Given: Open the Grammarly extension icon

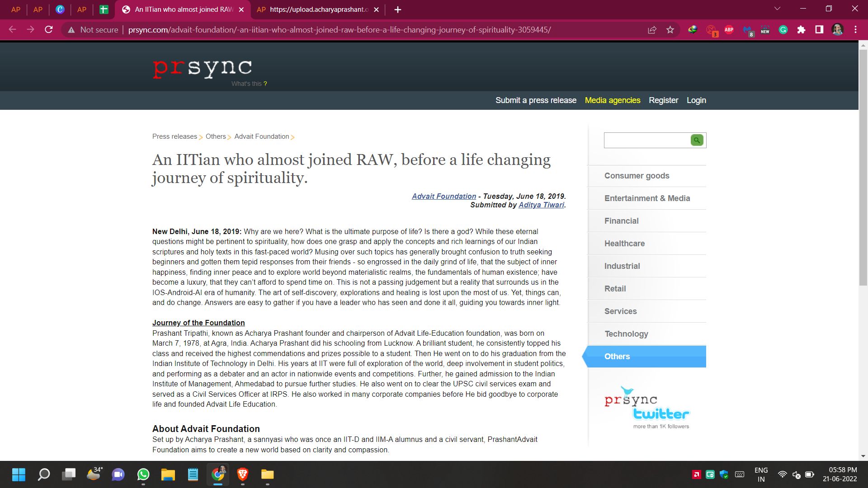Looking at the screenshot, I should coord(783,30).
